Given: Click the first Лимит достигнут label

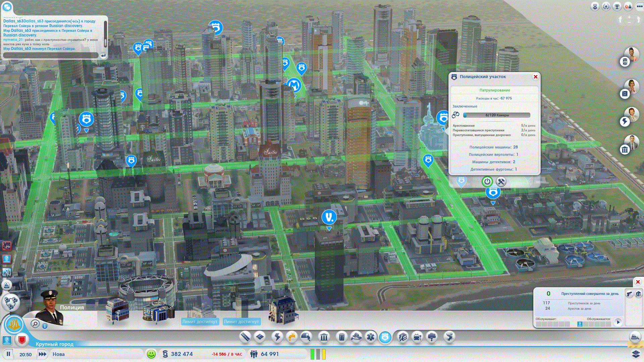Looking at the screenshot, I should pyautogui.click(x=200, y=321).
